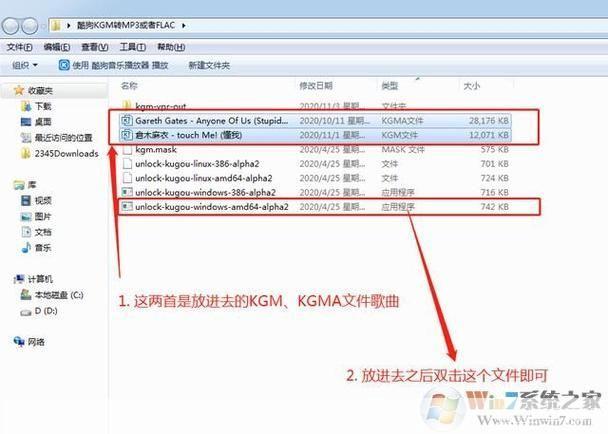The image size is (608, 434).
Task: Select unlock-kugou-windows-386-alpha2 application icon
Action: click(127, 192)
